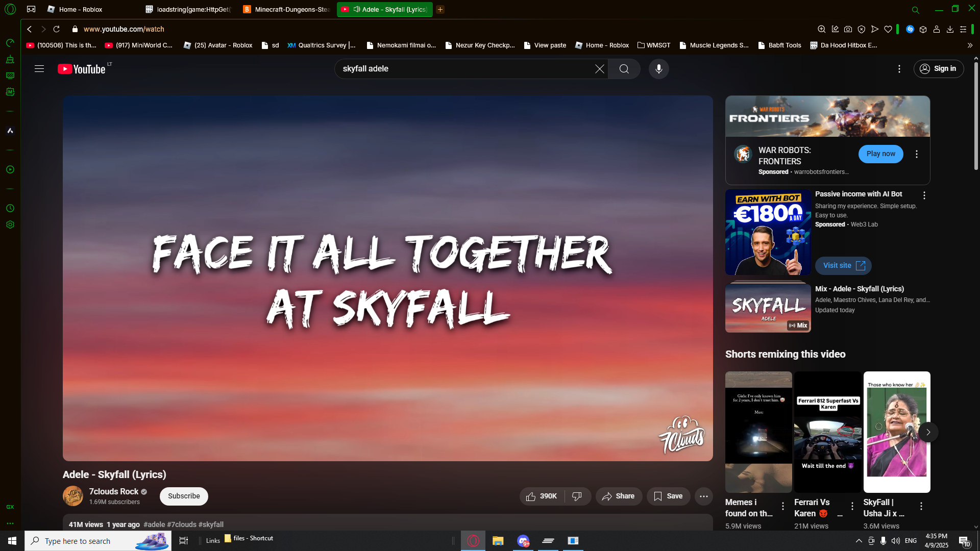Open sidebar settings gear

coord(10,224)
